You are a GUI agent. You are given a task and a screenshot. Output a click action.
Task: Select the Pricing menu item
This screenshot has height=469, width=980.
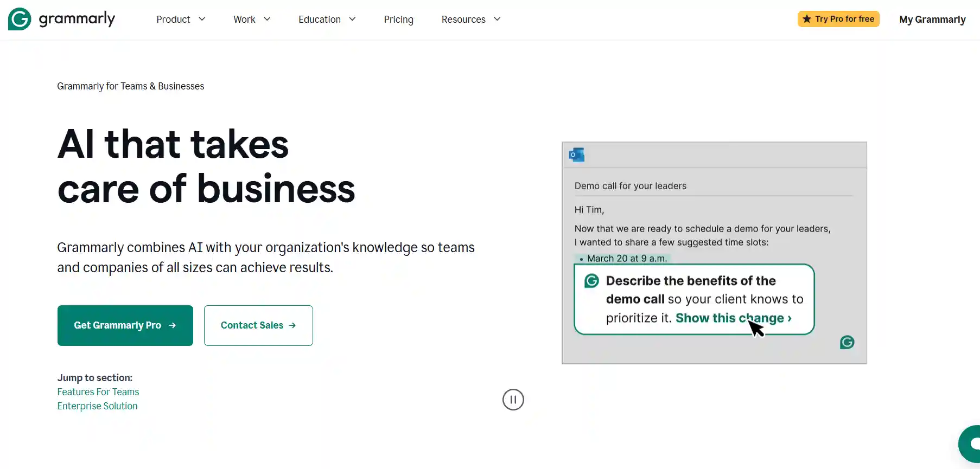[x=398, y=19]
